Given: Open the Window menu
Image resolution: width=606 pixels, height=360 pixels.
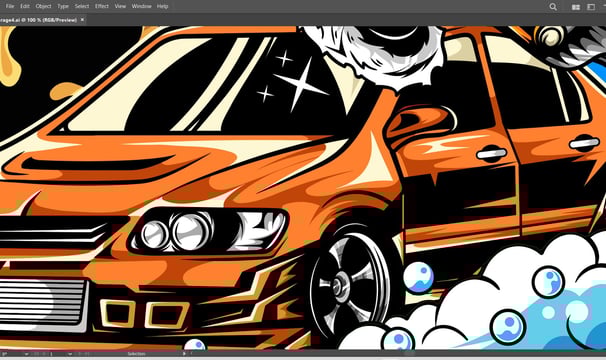Looking at the screenshot, I should click(x=141, y=6).
